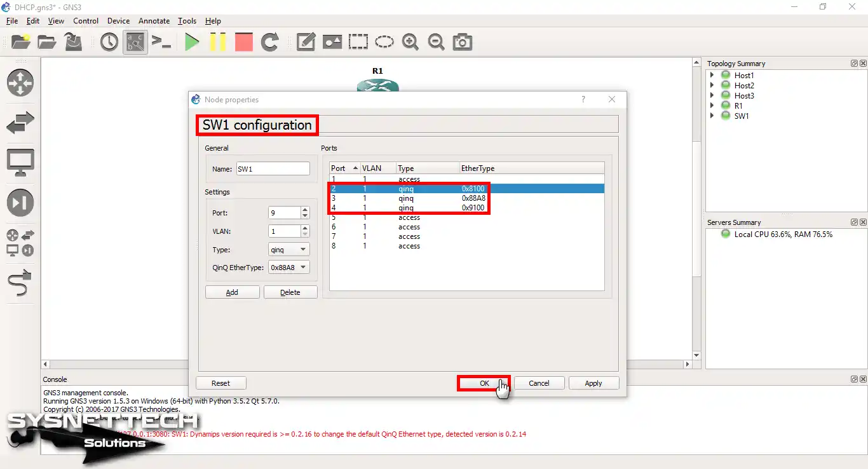The image size is (868, 469).
Task: Increase the Port number with up arrow
Action: (x=305, y=210)
